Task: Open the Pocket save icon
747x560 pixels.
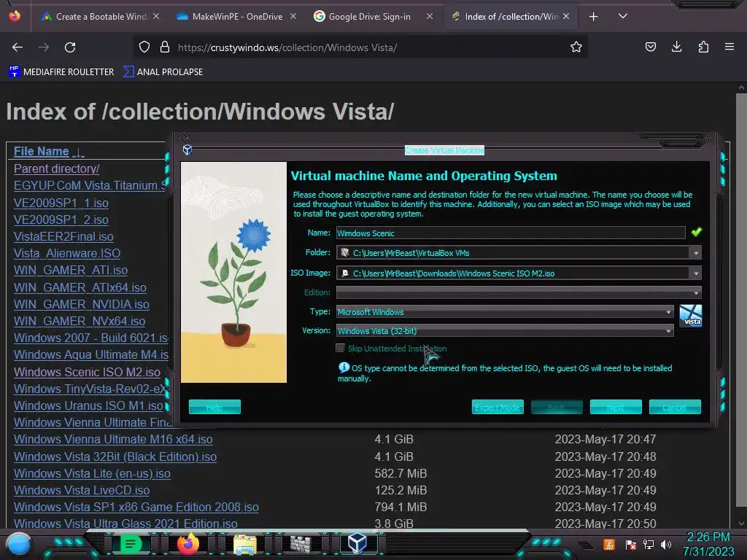Action: tap(650, 47)
